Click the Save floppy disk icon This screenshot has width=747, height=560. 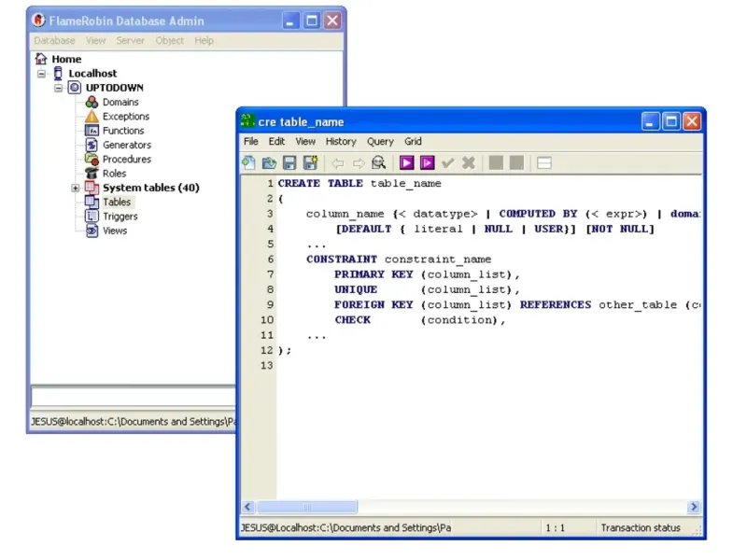289,162
